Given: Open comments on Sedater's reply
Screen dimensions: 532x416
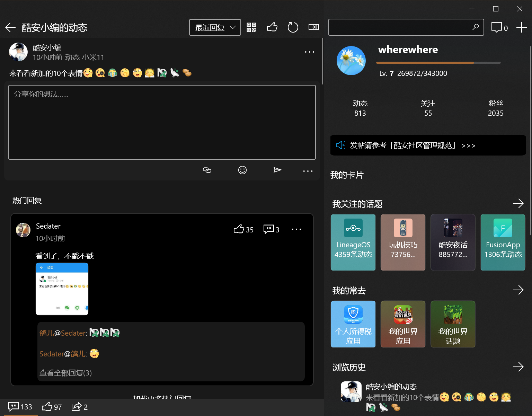Looking at the screenshot, I should [x=271, y=229].
